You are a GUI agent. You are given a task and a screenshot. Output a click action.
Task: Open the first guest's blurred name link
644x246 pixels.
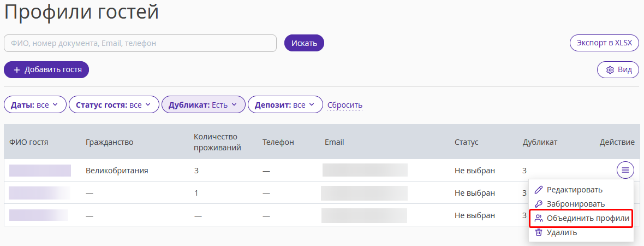point(40,171)
